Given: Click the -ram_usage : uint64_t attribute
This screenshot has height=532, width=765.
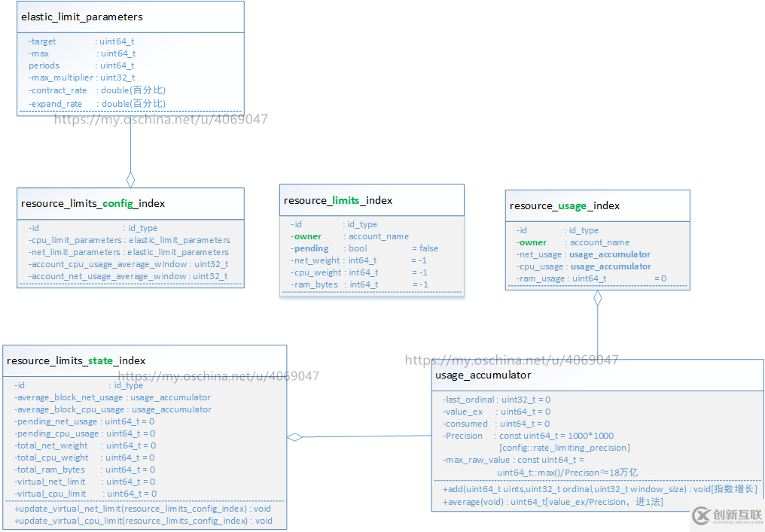Looking at the screenshot, I should 591,278.
